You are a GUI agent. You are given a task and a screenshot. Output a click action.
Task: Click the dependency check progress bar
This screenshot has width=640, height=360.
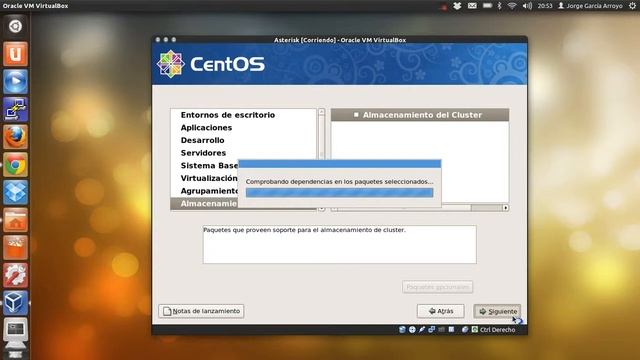(339, 193)
